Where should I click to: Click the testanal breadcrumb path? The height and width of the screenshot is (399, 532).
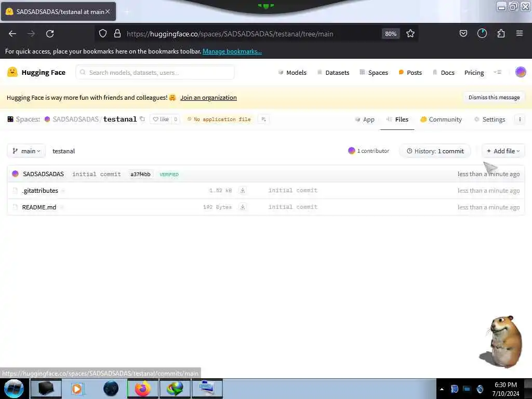[64, 151]
